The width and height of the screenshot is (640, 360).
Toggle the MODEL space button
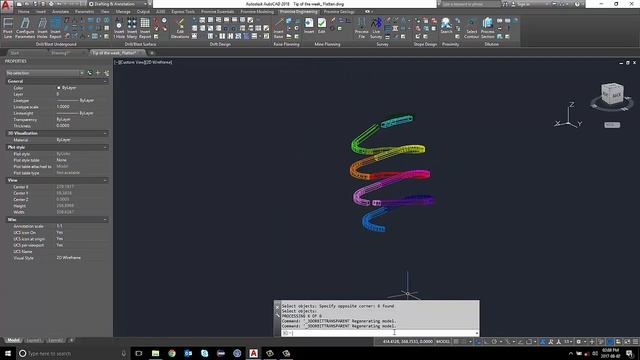point(442,341)
